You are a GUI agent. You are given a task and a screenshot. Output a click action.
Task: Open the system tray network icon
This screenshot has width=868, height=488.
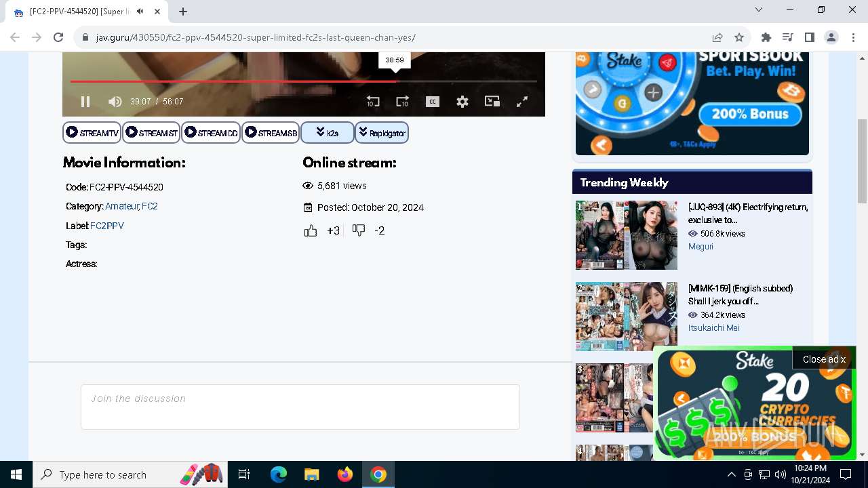coord(764,474)
